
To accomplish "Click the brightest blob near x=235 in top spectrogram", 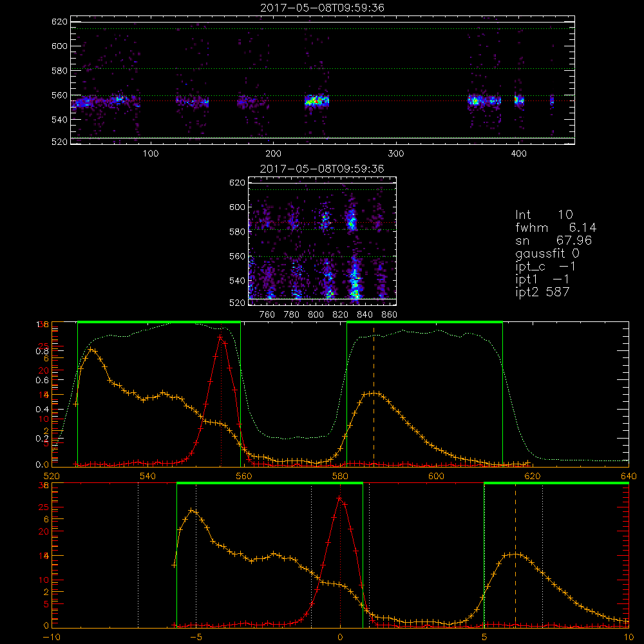I will point(317,100).
